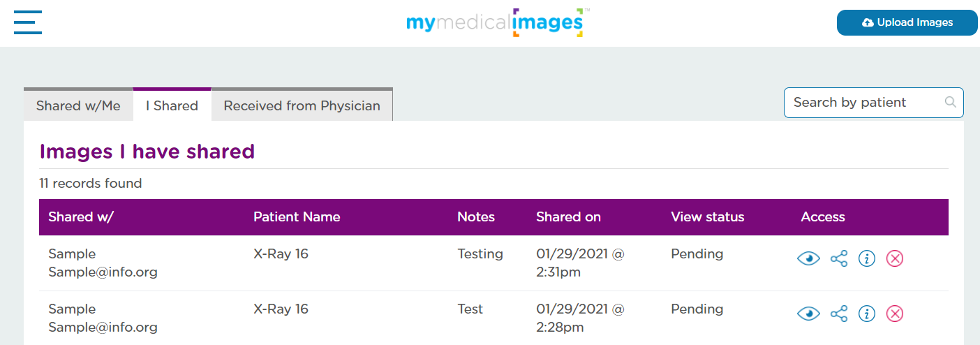This screenshot has width=980, height=345.
Task: View images shared in the Testing row
Action: point(808,259)
